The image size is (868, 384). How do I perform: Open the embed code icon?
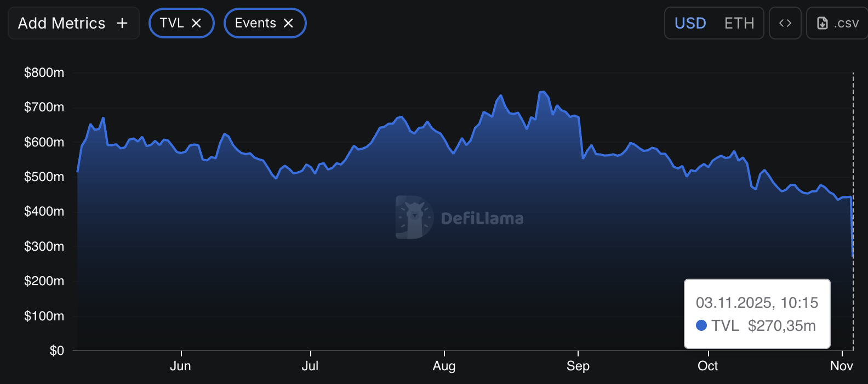(x=785, y=23)
